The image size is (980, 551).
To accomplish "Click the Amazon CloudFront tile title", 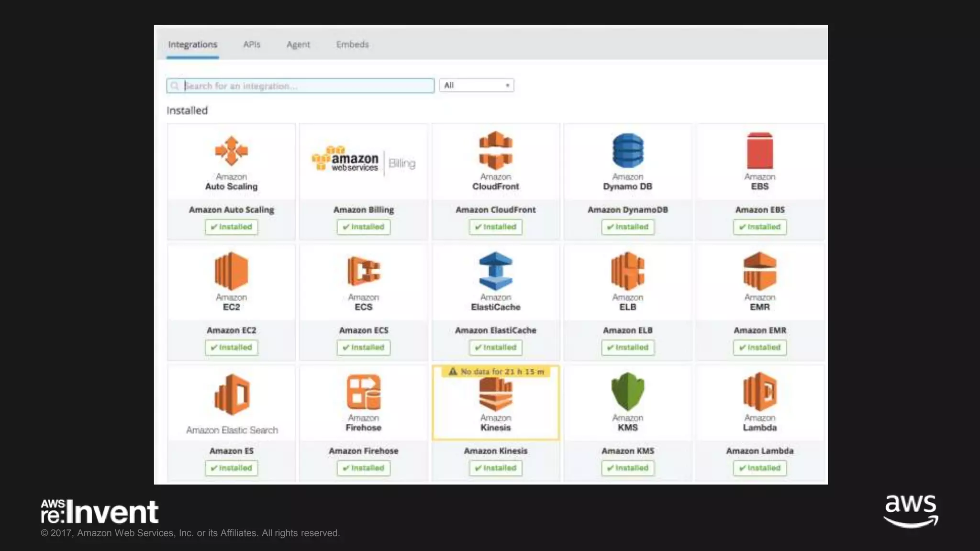I will point(496,209).
